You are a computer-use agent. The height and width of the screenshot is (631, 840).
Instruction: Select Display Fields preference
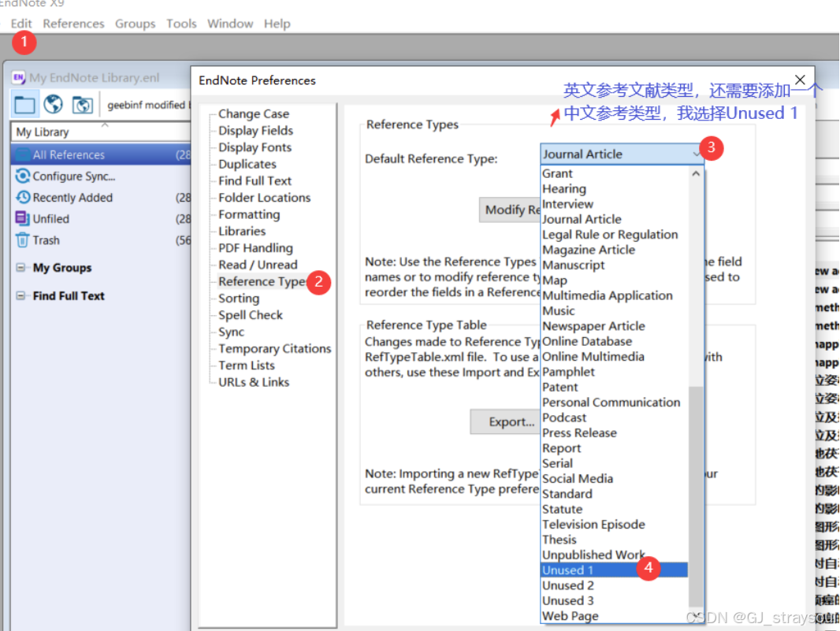pyautogui.click(x=255, y=131)
